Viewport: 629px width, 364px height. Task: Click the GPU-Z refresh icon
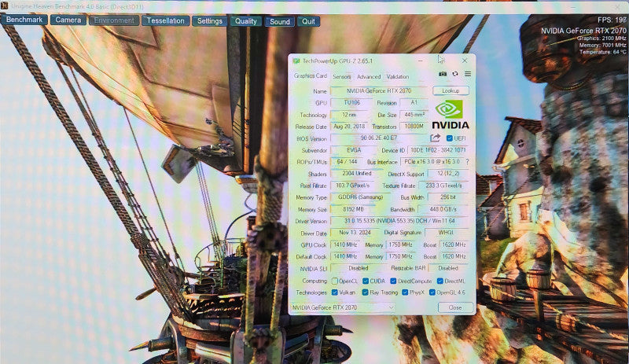pyautogui.click(x=455, y=74)
